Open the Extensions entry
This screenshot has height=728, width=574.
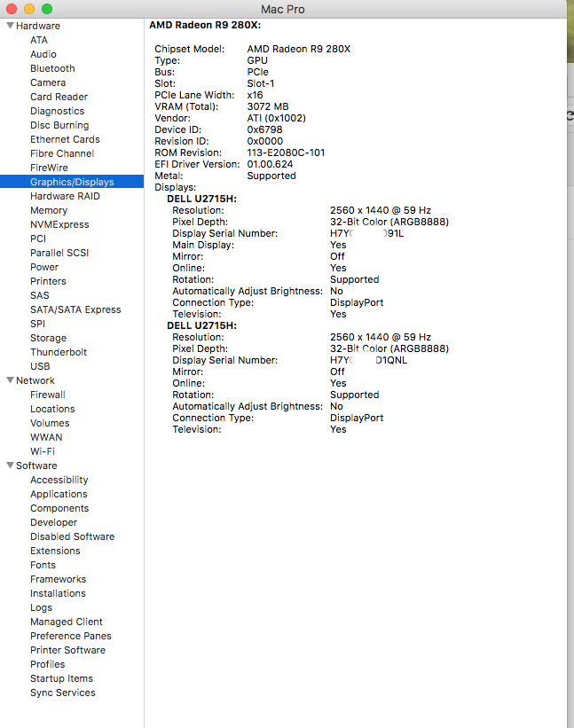(x=55, y=551)
